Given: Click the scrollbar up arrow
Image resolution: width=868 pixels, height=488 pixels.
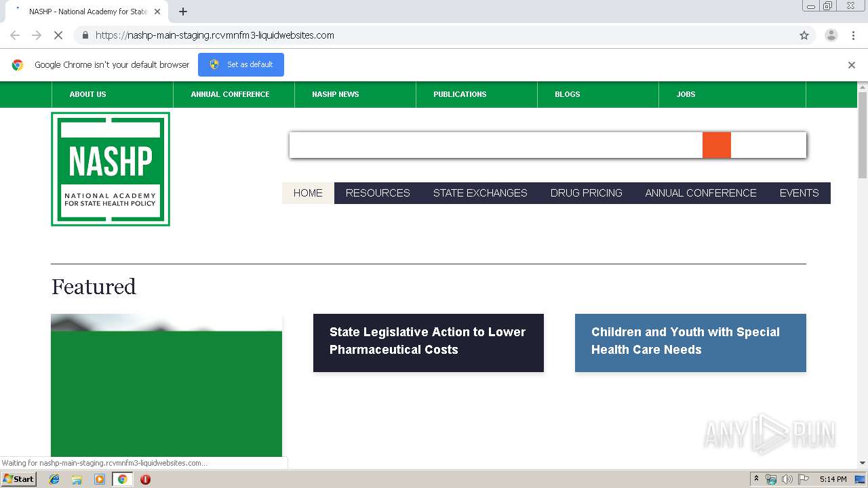Looking at the screenshot, I should click(863, 87).
